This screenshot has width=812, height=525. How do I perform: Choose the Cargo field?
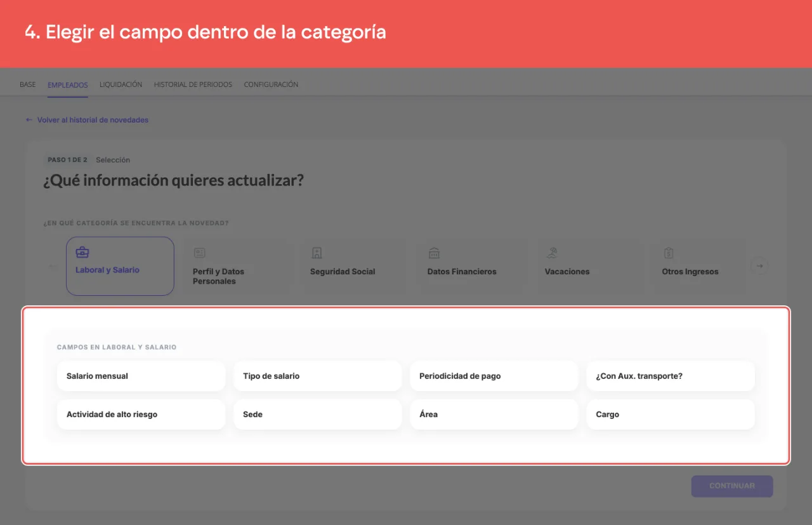click(671, 414)
